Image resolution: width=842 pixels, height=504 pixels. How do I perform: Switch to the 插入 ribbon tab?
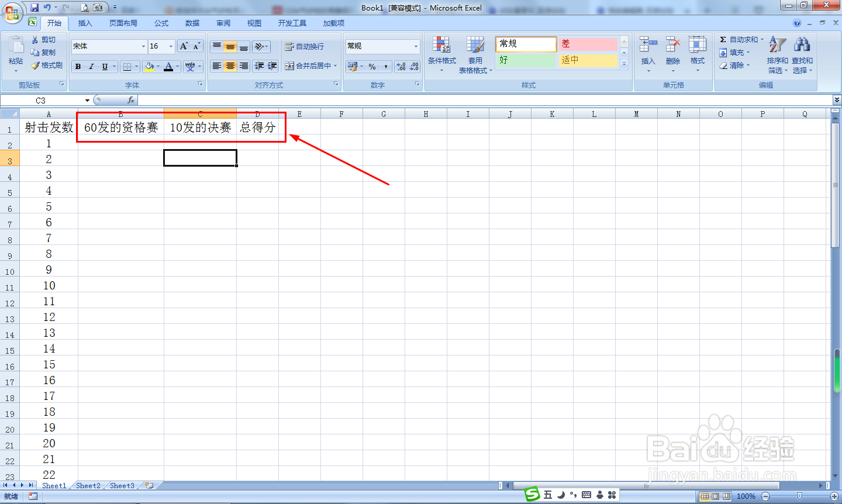85,23
